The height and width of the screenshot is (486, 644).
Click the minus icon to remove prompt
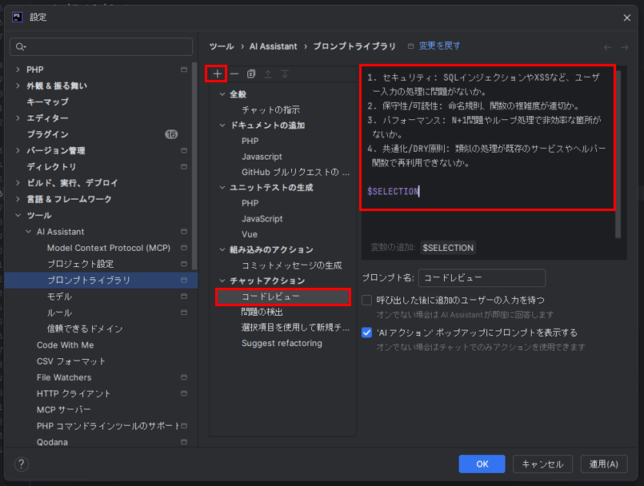pyautogui.click(x=234, y=74)
